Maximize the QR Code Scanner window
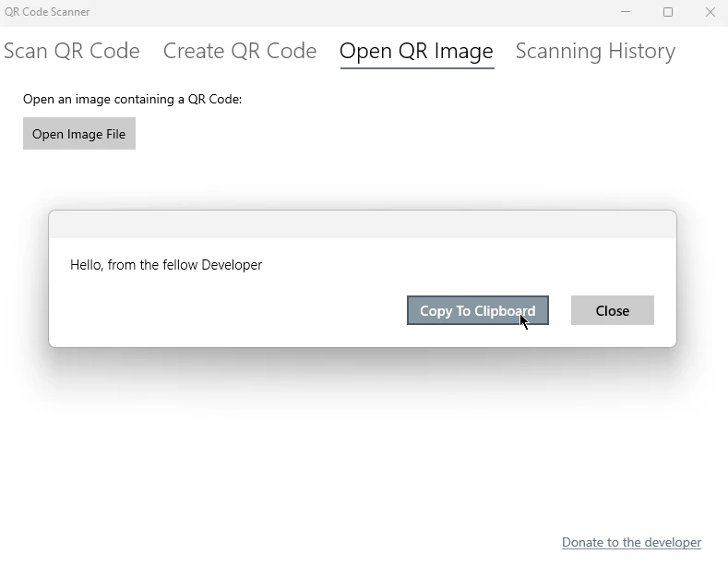Viewport: 728px width, 578px height. coord(668,12)
